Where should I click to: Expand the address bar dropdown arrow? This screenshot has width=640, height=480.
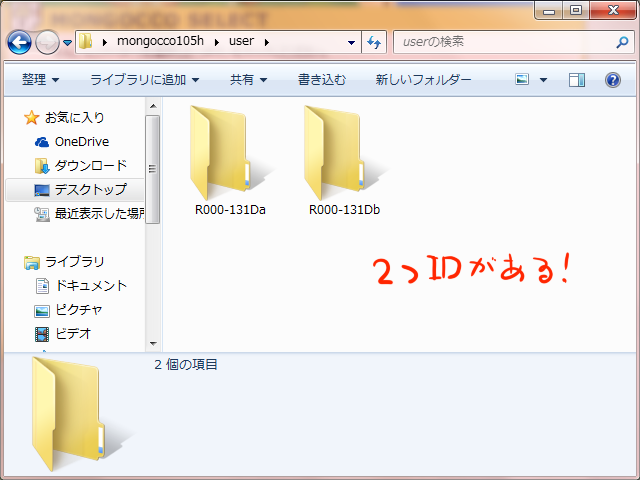(x=351, y=43)
